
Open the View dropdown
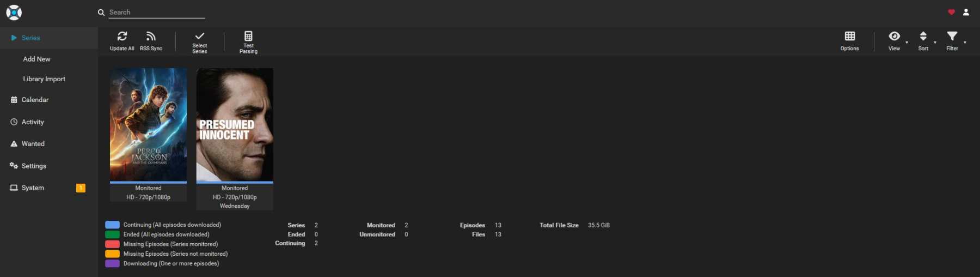[x=894, y=37]
